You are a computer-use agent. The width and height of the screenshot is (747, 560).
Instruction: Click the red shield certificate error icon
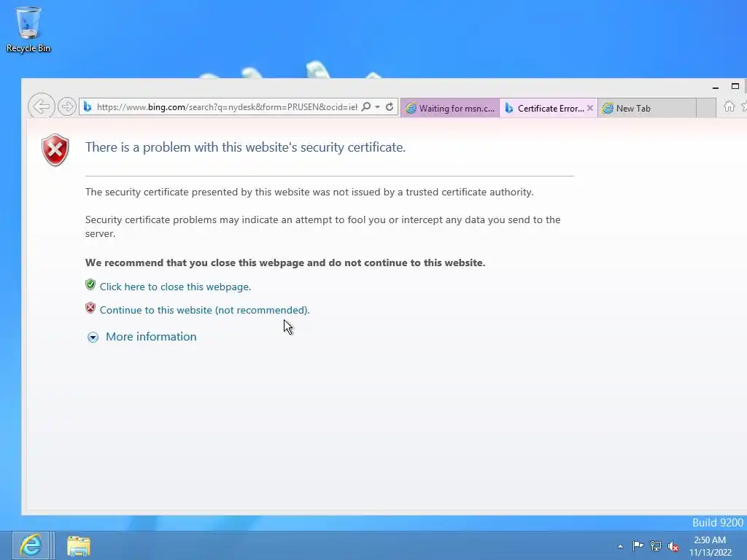(x=55, y=150)
